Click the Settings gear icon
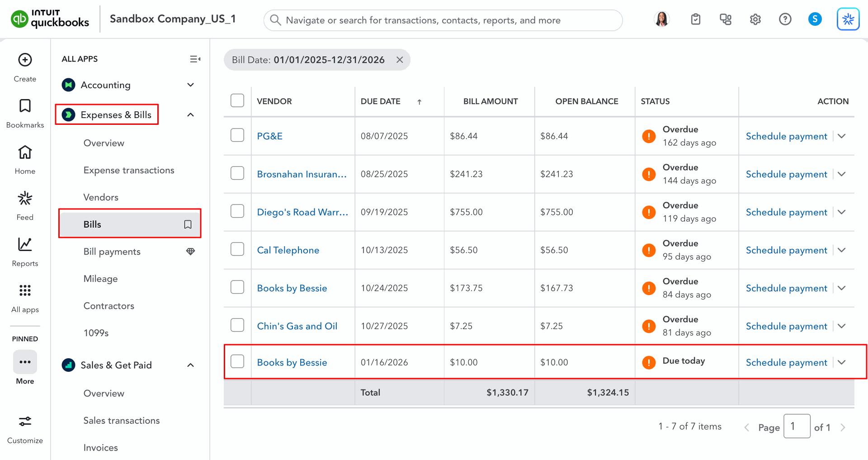The height and width of the screenshot is (460, 868). 755,19
